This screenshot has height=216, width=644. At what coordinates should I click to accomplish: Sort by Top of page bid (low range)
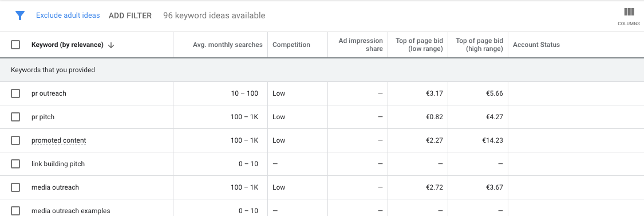click(419, 45)
